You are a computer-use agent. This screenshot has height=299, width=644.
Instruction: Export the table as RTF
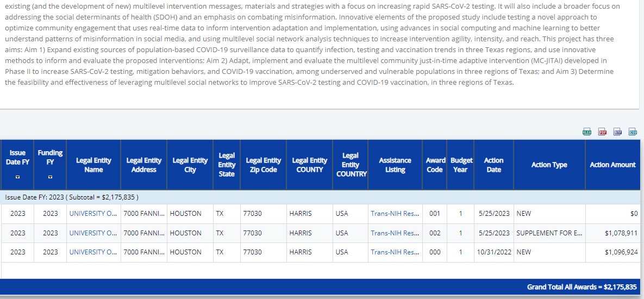(617, 132)
